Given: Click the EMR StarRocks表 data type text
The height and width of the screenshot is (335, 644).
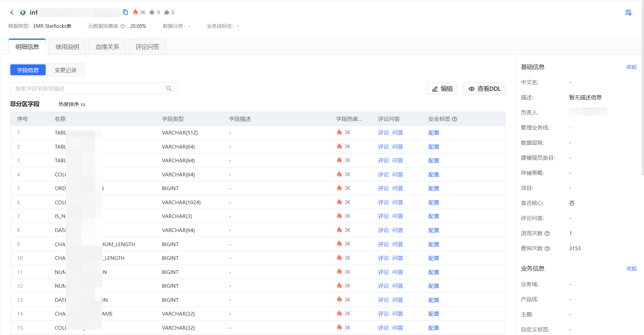Looking at the screenshot, I should coord(52,26).
